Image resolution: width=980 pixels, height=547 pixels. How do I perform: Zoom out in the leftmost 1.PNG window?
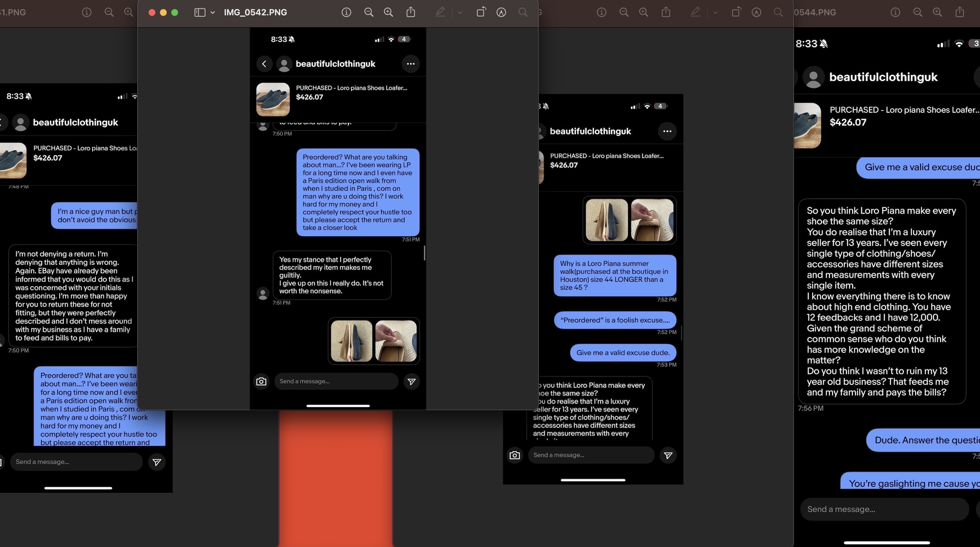click(109, 12)
